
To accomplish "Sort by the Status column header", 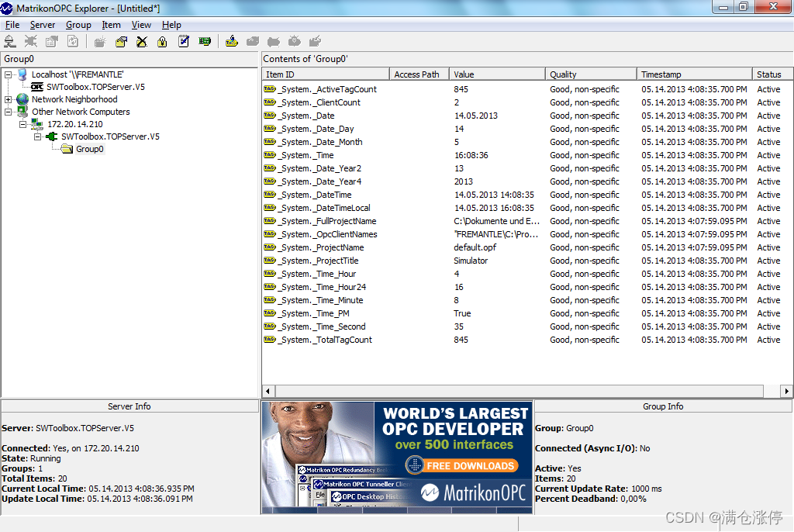I will tap(772, 74).
